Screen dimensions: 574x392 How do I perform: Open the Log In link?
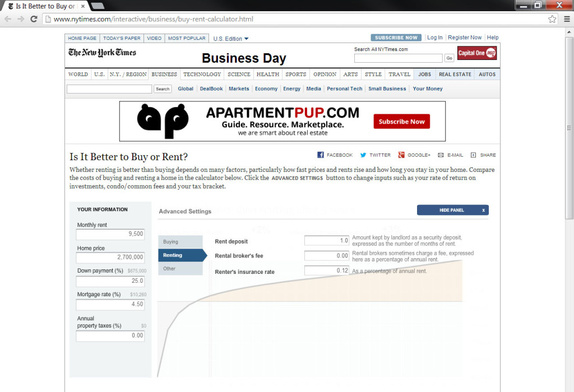tap(435, 38)
